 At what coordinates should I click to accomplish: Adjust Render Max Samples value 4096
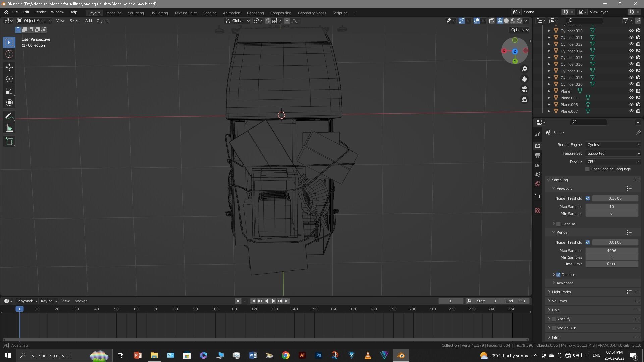pyautogui.click(x=611, y=251)
